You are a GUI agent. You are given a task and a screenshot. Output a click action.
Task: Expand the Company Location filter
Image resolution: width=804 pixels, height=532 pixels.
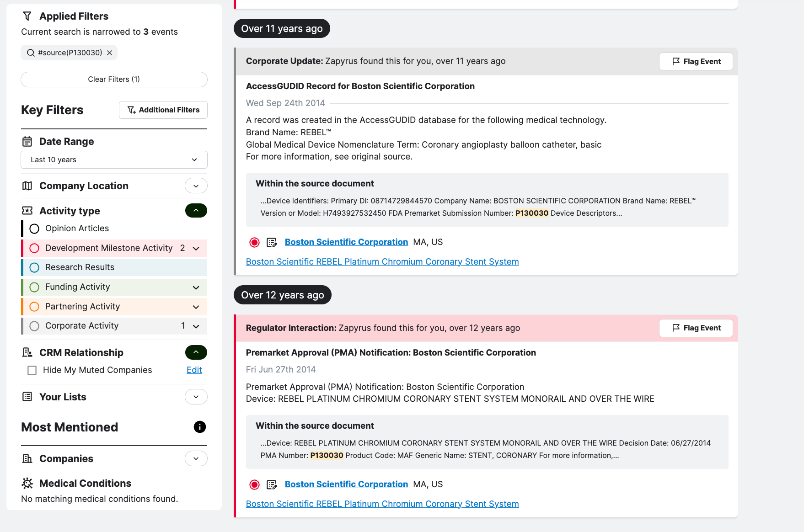pos(196,186)
